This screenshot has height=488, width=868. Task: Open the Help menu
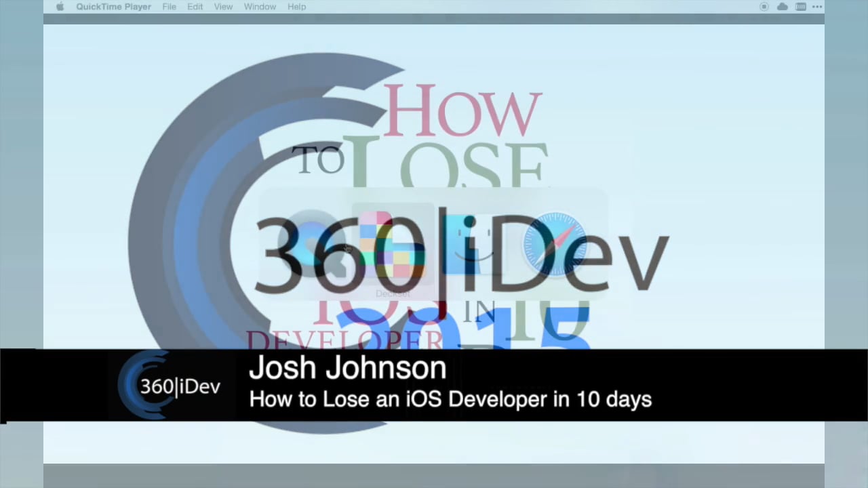296,7
